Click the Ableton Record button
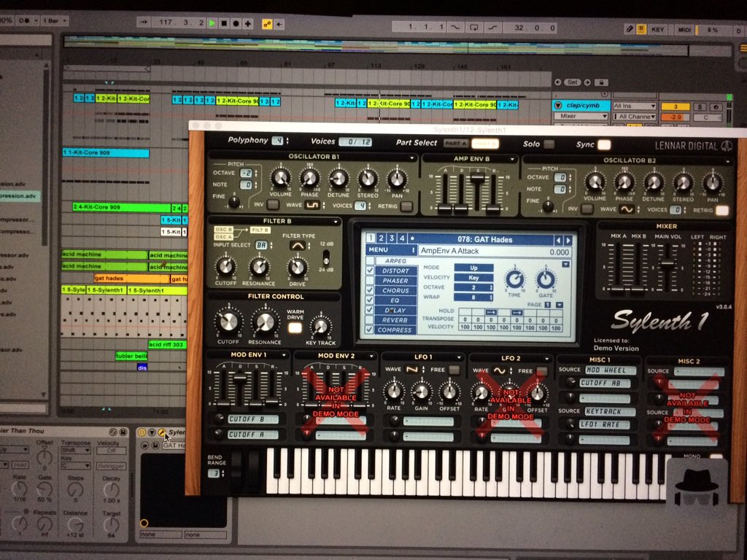 (236, 23)
